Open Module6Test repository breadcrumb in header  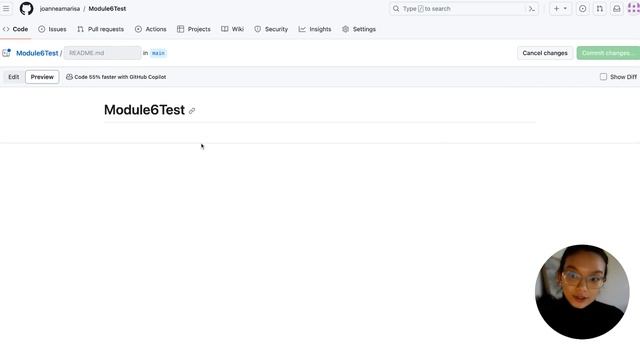pos(107,9)
